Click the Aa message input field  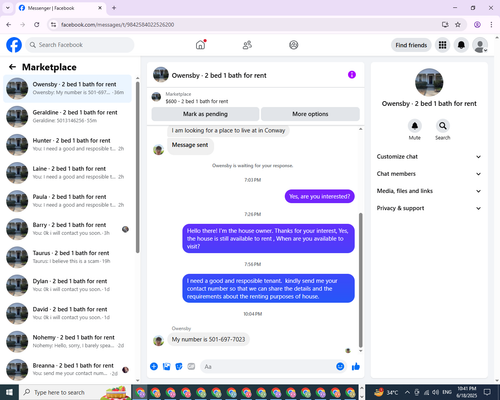[267, 367]
